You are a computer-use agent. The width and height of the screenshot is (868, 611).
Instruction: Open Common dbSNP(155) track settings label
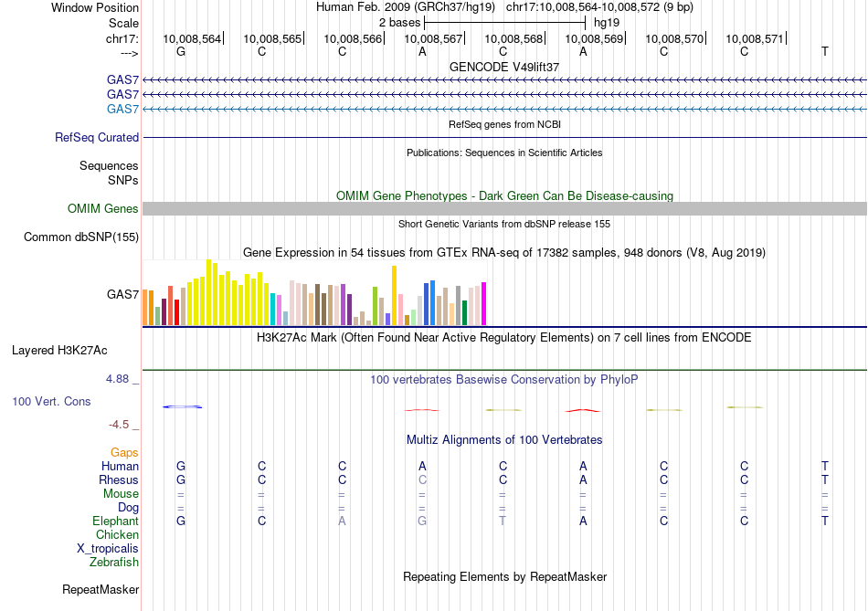point(80,237)
